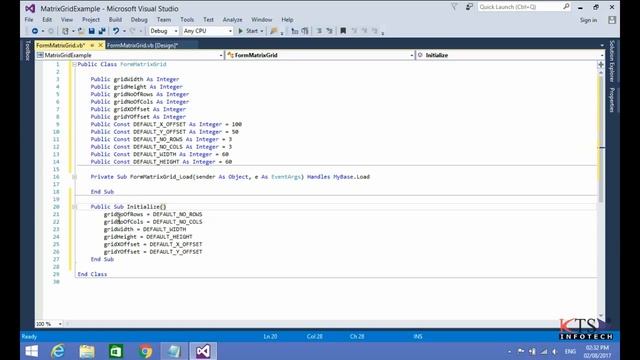Open the Solution Explorer side panel tab
Image resolution: width=640 pixels, height=360 pixels.
(x=611, y=61)
